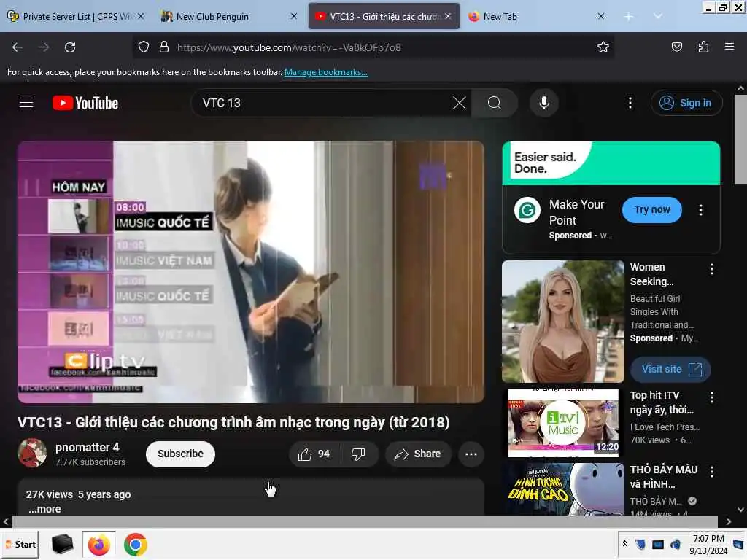Click Try now on the ad
This screenshot has width=747, height=560.
(651, 209)
